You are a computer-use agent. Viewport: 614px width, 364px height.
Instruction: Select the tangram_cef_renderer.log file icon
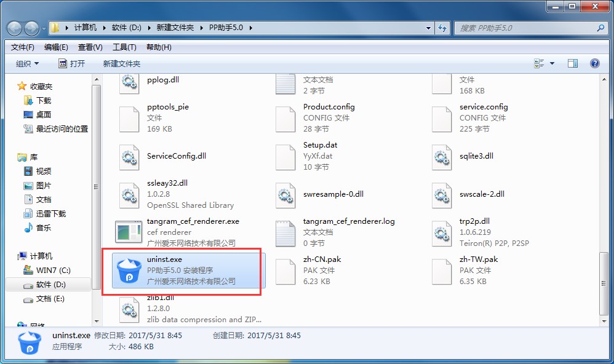285,233
